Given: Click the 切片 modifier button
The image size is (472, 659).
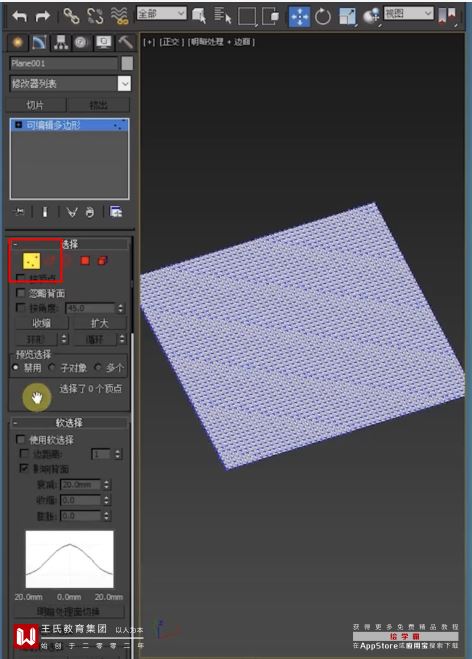Looking at the screenshot, I should (36, 105).
